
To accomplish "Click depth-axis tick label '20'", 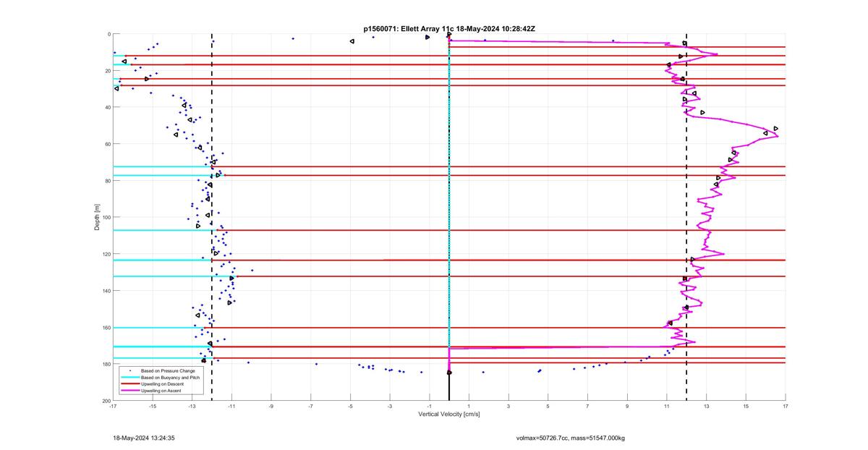I will [107, 71].
